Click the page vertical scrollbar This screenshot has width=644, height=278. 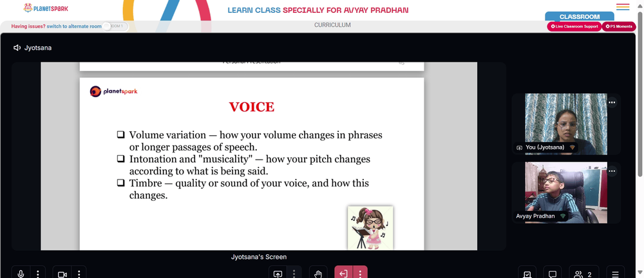coord(639,95)
